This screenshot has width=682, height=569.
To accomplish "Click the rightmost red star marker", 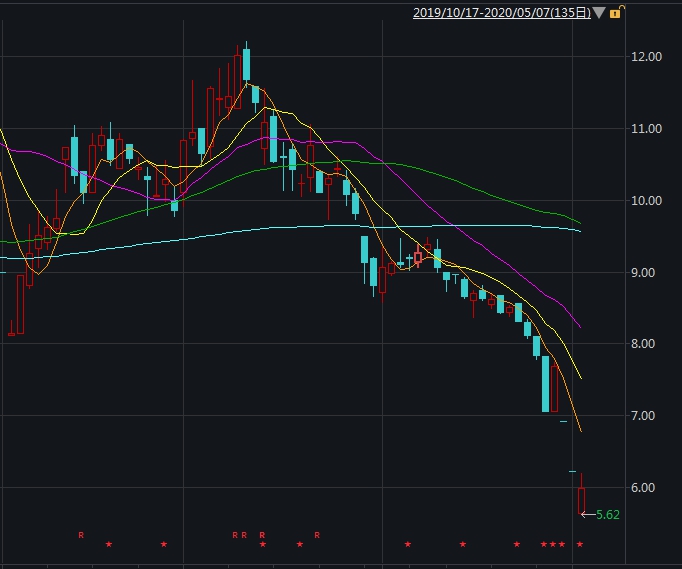I will tap(580, 544).
